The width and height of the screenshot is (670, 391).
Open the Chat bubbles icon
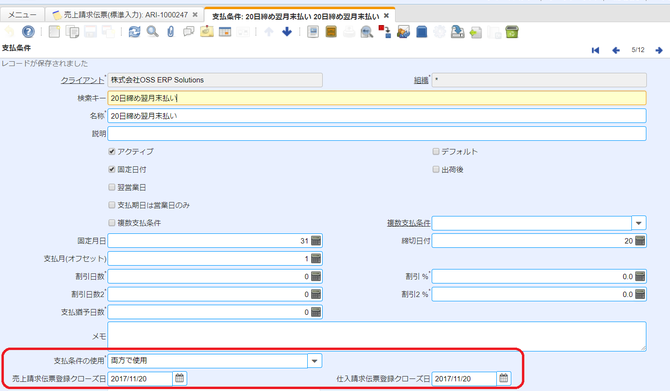tap(188, 32)
